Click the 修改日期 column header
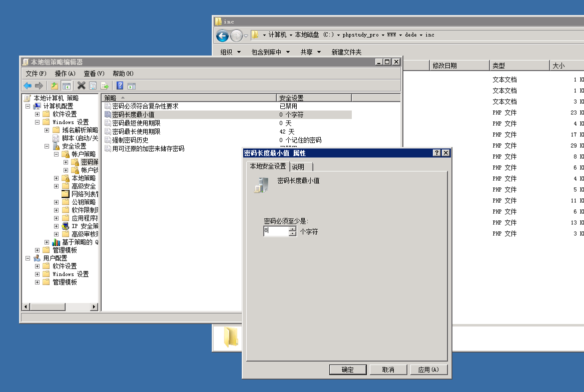Screen dimensions: 584x392 coord(459,65)
